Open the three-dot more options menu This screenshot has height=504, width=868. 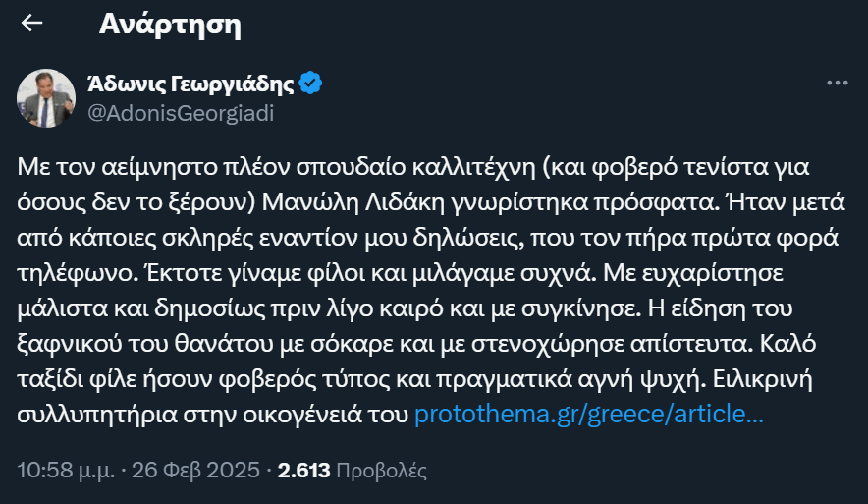coord(837,84)
